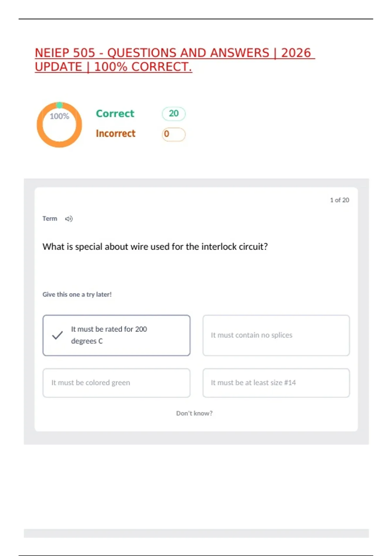Click the checkmark on the selected answer
This screenshot has width=392, height=556.
[x=57, y=335]
